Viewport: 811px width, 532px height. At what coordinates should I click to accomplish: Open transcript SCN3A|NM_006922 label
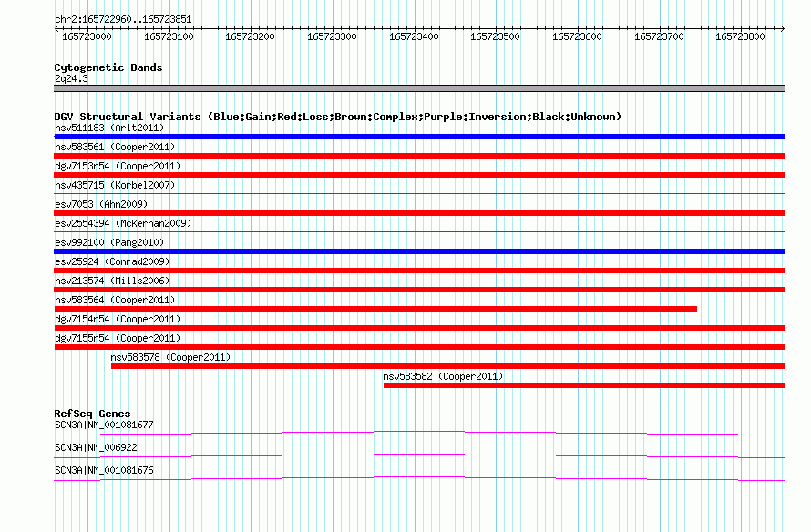[96, 447]
